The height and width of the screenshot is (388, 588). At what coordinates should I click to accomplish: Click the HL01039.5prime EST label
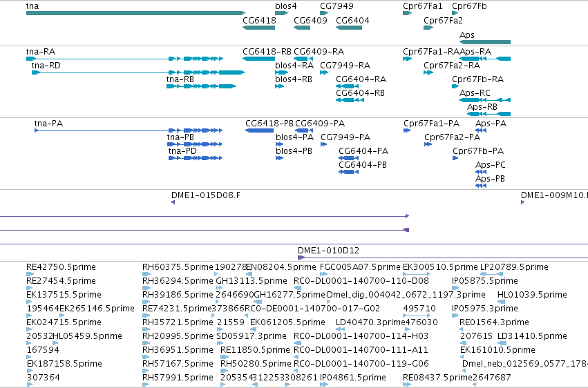532,295
